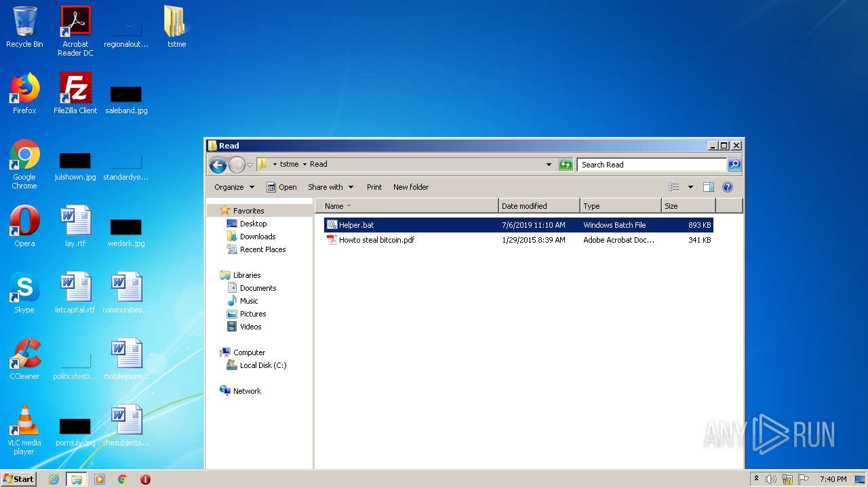
Task: Select Howto steal bitcoin.pdf file
Action: pos(519,240)
